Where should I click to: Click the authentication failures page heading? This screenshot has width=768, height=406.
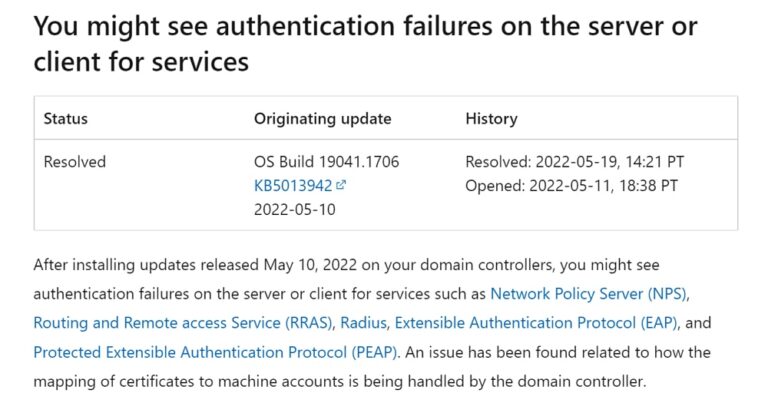point(365,44)
